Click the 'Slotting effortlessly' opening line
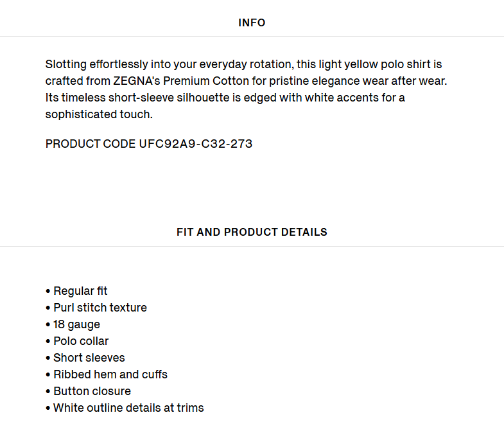Viewport: 504px width, 440px height. point(243,64)
